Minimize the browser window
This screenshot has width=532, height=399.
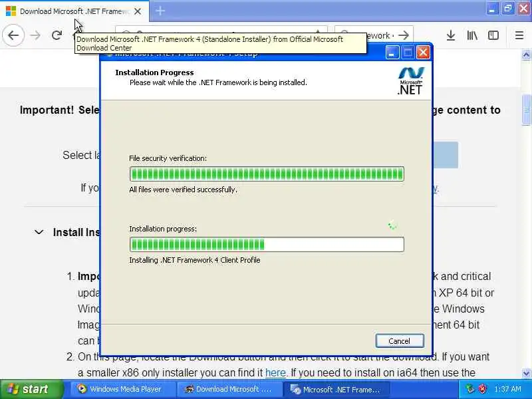click(491, 9)
